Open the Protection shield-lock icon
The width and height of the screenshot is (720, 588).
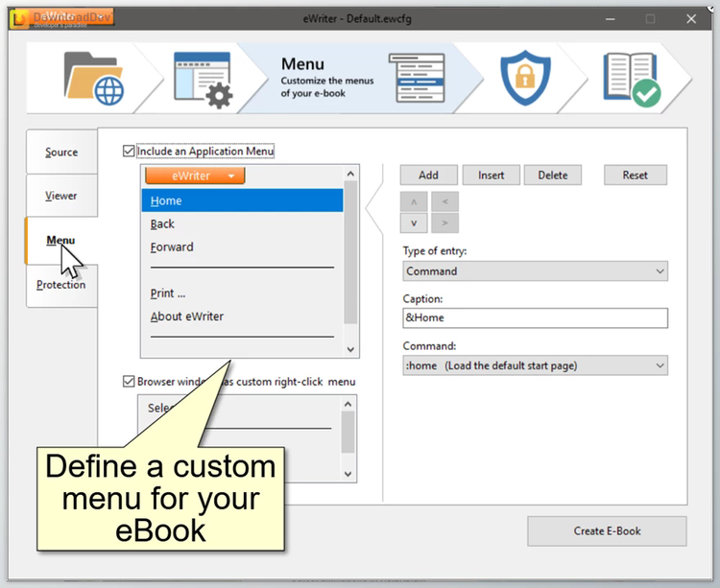525,78
